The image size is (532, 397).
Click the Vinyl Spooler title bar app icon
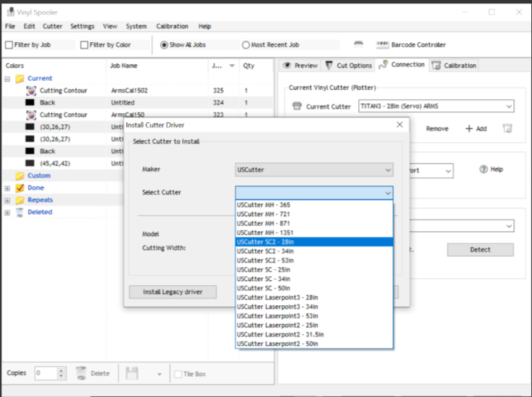(x=10, y=12)
